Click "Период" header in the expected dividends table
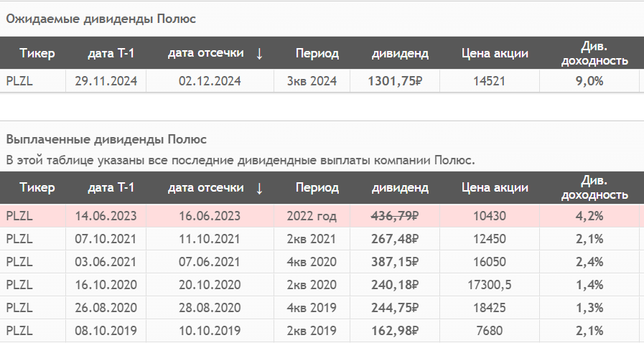This screenshot has width=644, height=343. pos(317,53)
